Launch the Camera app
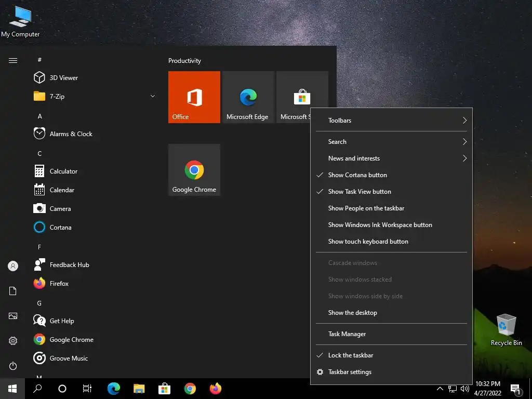This screenshot has width=532, height=399. coord(95,209)
